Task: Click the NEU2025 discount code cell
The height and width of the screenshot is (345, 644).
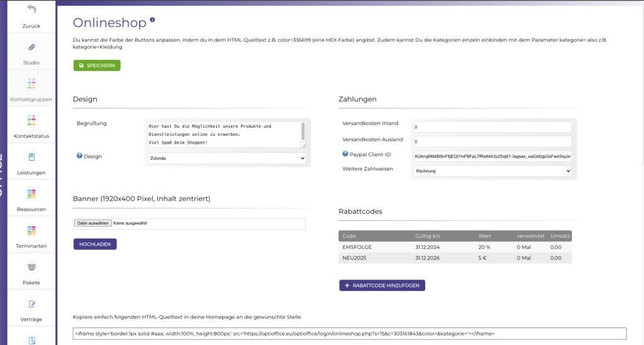Action: click(354, 258)
